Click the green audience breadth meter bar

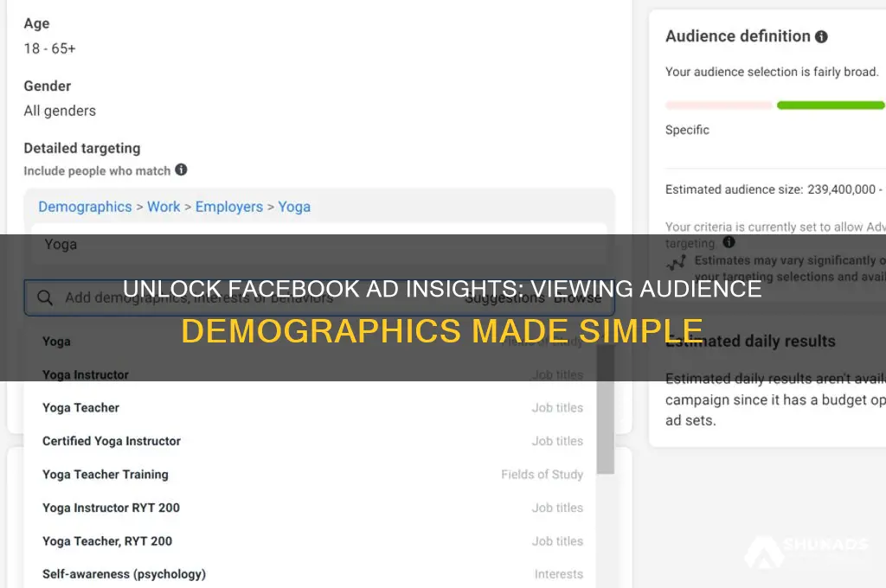(831, 105)
